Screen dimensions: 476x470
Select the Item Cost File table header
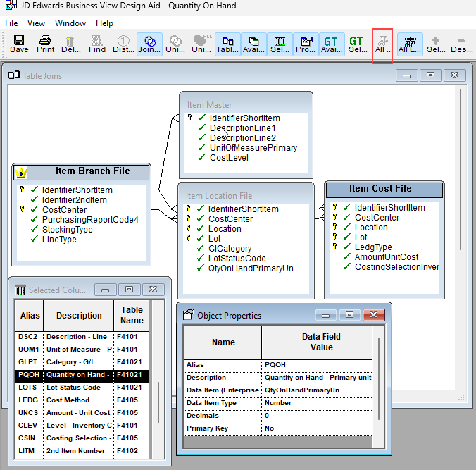point(384,190)
